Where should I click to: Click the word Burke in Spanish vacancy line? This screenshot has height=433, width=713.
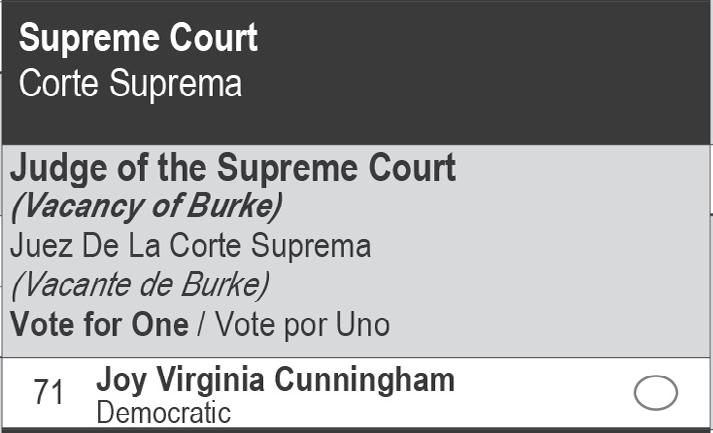coord(226,285)
